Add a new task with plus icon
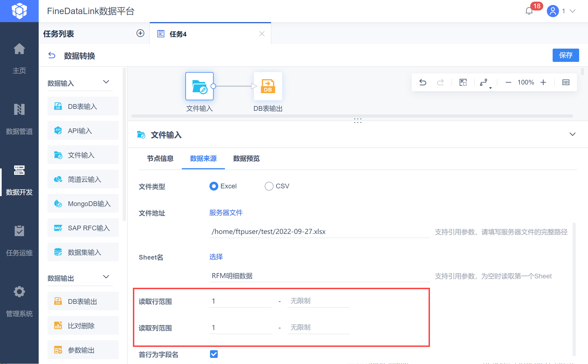The image size is (588, 364). 140,33
